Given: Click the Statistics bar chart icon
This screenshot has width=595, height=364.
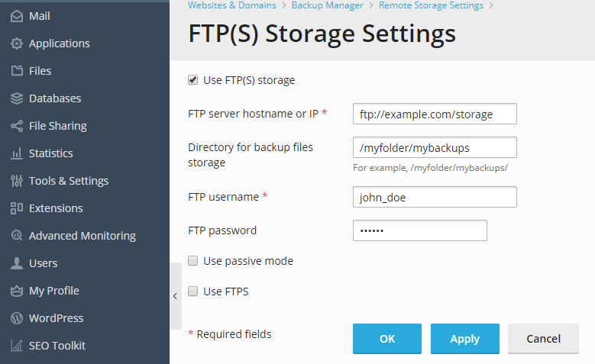Looking at the screenshot, I should click(x=17, y=153).
